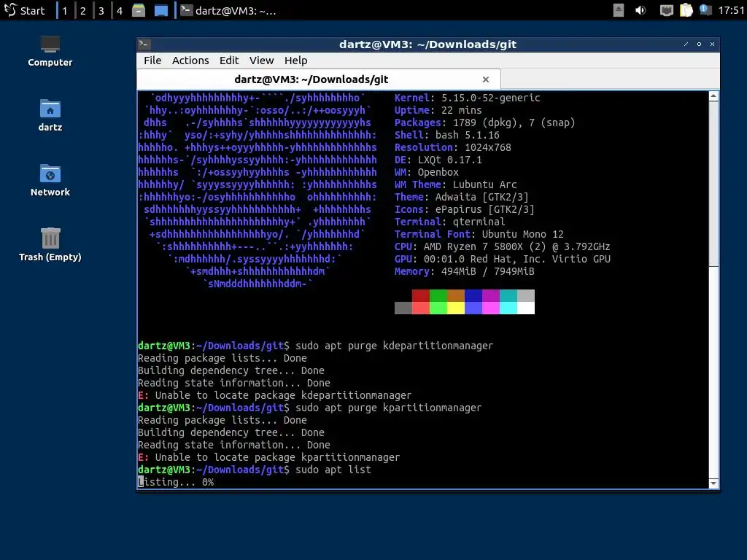
Task: Close the terminal tab with X
Action: click(485, 79)
